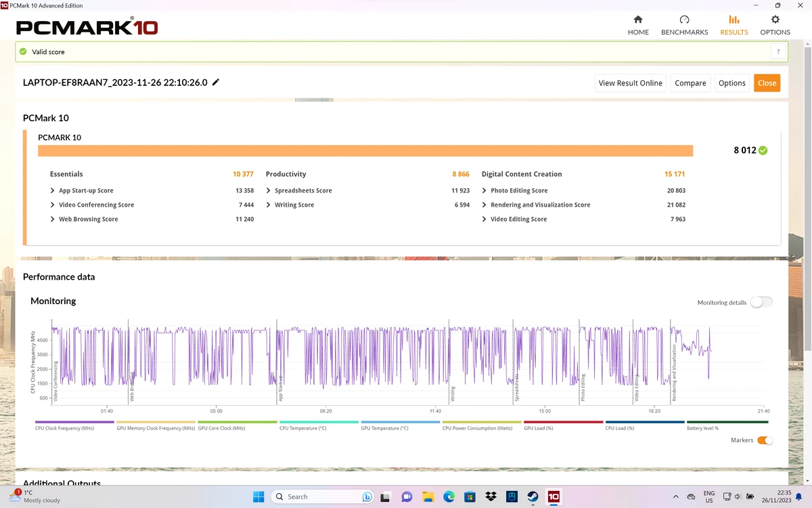This screenshot has width=812, height=508.
Task: Select GPU Core Clock green legend swatch
Action: click(238, 422)
